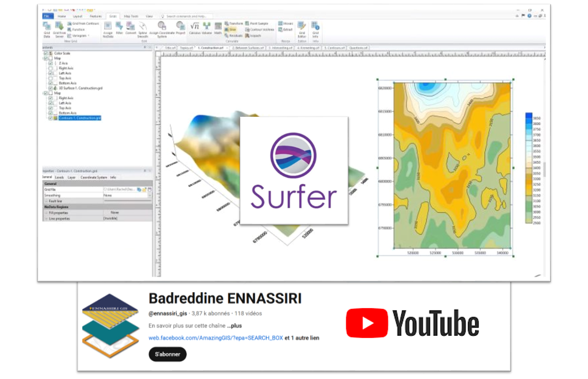Switch to the Map Tools ribbon tab
This screenshot has height=379, width=588.
pyautogui.click(x=131, y=16)
